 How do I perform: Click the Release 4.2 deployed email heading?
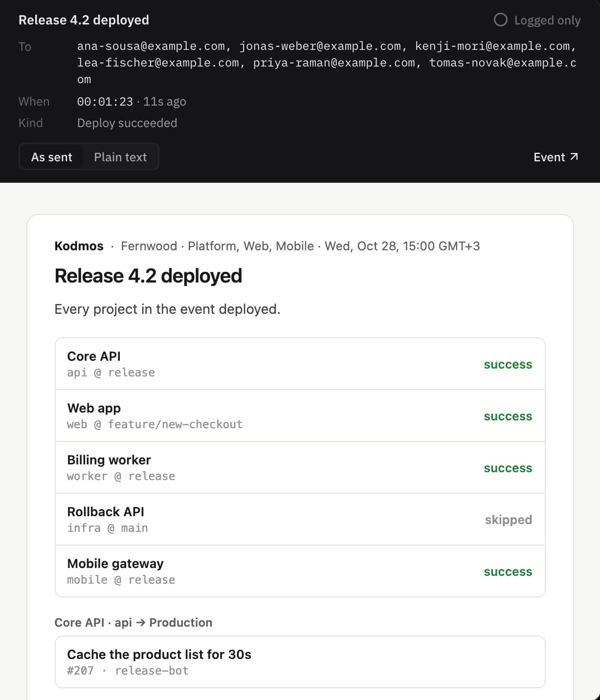[148, 276]
